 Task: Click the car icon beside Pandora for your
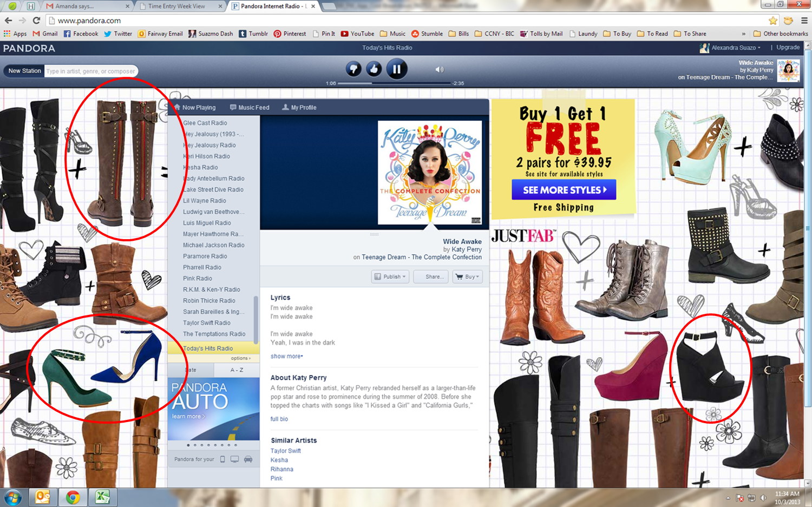[x=248, y=459]
